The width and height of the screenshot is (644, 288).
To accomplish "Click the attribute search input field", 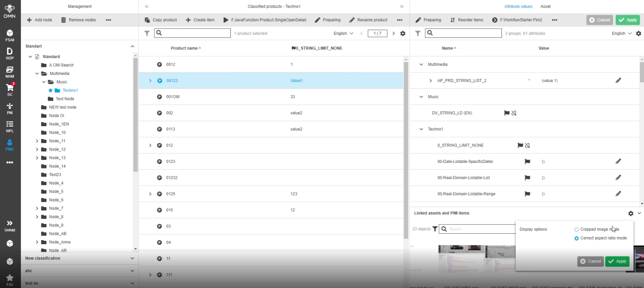I will (463, 33).
